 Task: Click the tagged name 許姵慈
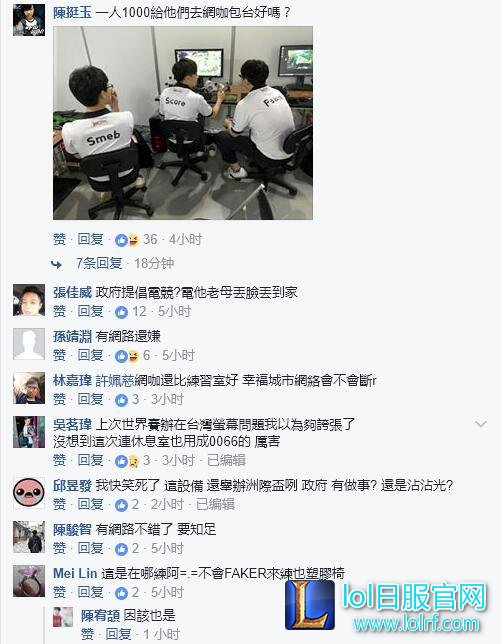[115, 380]
